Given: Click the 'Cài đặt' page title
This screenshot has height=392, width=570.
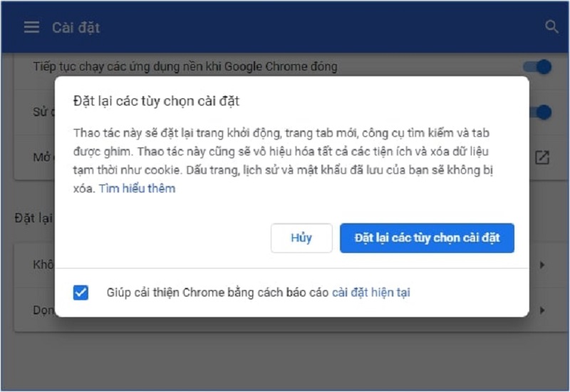Looking at the screenshot, I should [76, 28].
